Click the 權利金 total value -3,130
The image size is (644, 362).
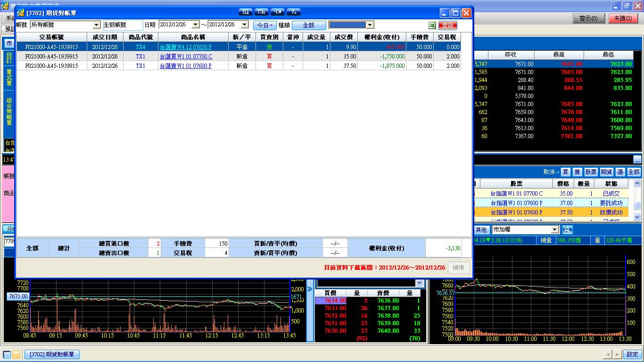443,248
